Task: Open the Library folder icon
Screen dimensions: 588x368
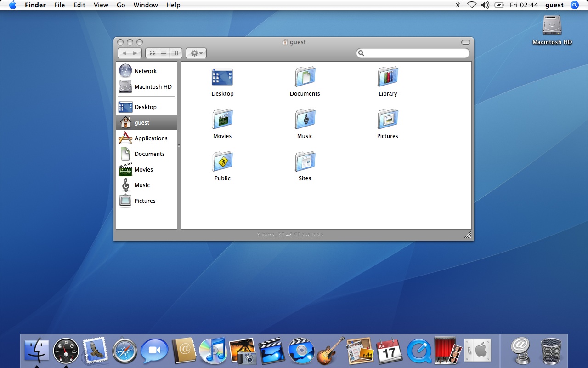Action: 388,77
